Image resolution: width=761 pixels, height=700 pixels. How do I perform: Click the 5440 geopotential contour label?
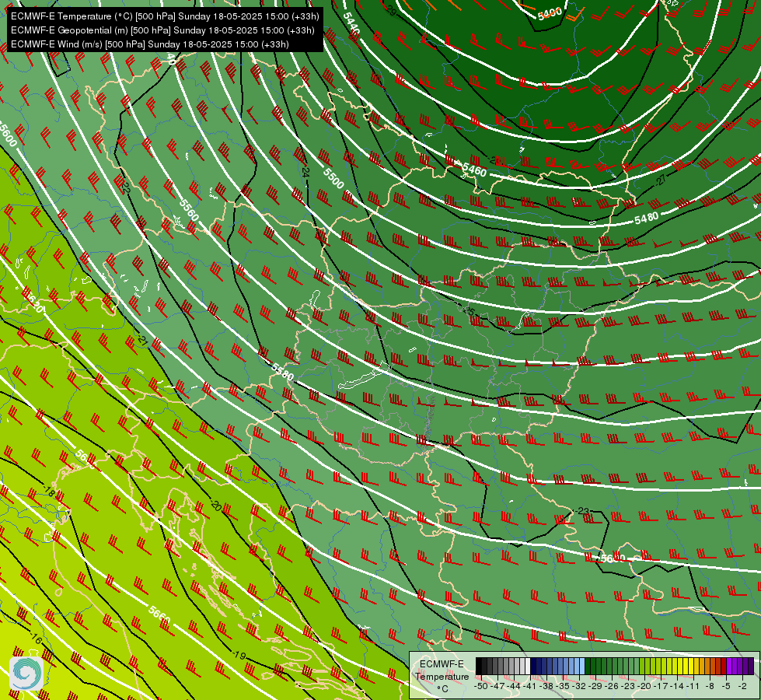[x=351, y=23]
